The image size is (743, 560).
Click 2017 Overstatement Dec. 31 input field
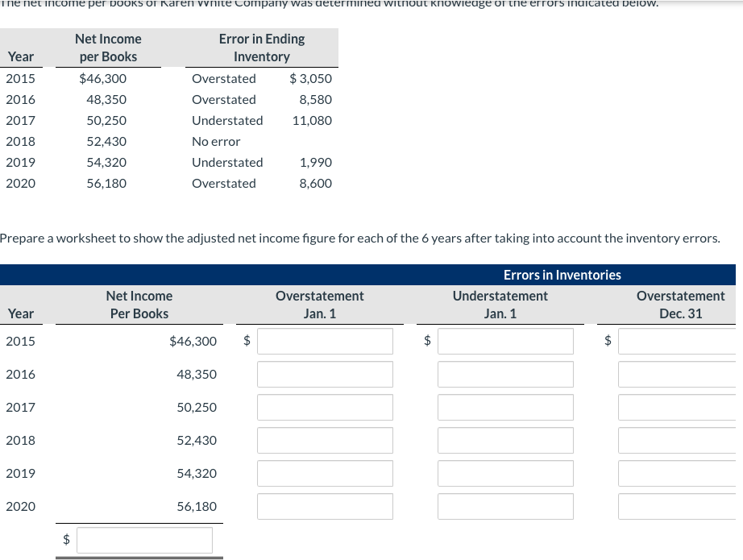coord(677,407)
